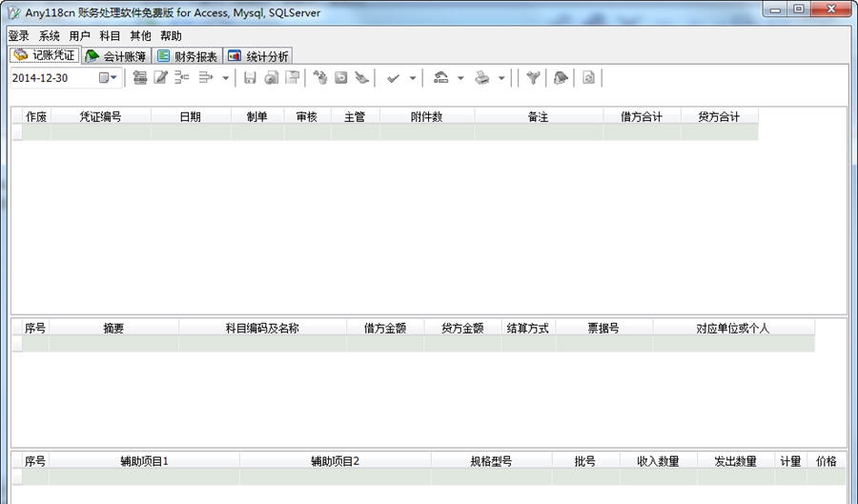
Task: Click the 辅助项目2 column header
Action: click(x=335, y=461)
